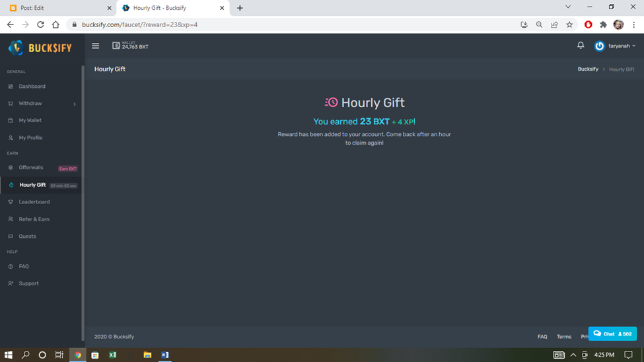This screenshot has height=362, width=644.
Task: Click the install app icon in address bar
Action: coord(524,24)
